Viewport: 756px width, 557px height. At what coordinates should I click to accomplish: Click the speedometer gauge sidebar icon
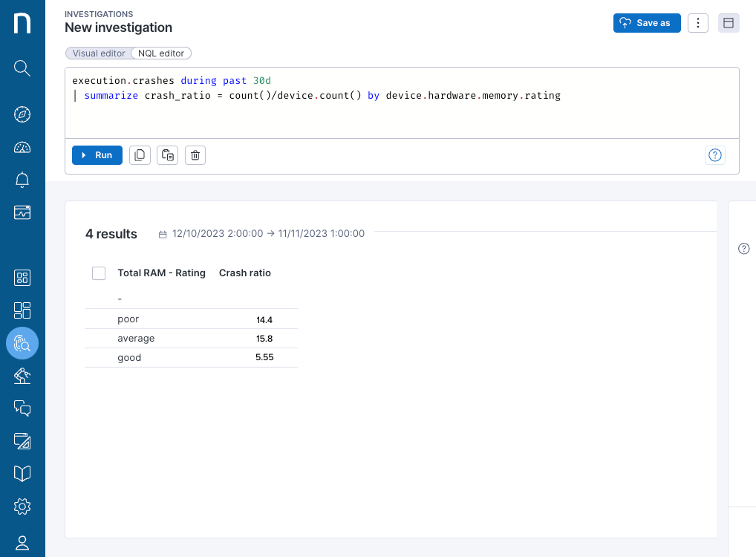click(22, 147)
